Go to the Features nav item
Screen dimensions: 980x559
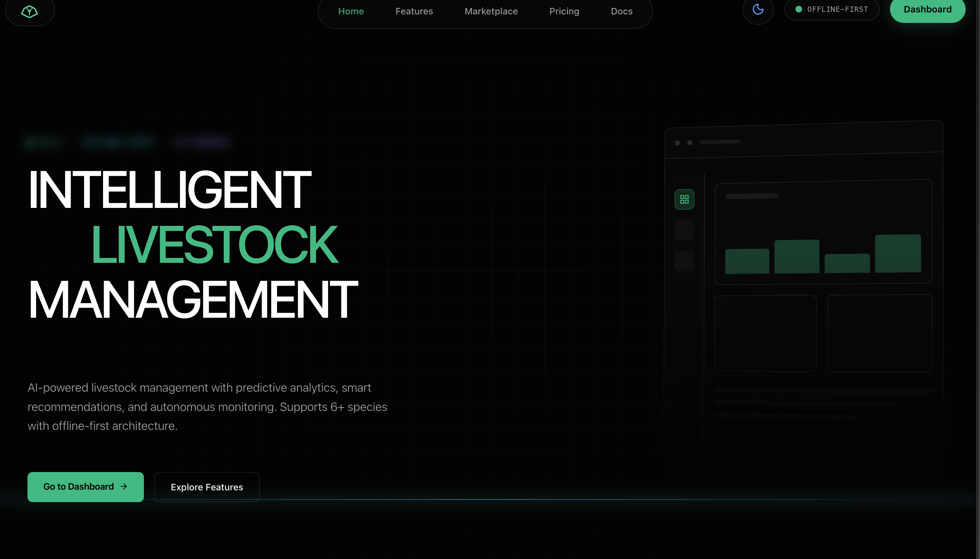[414, 11]
